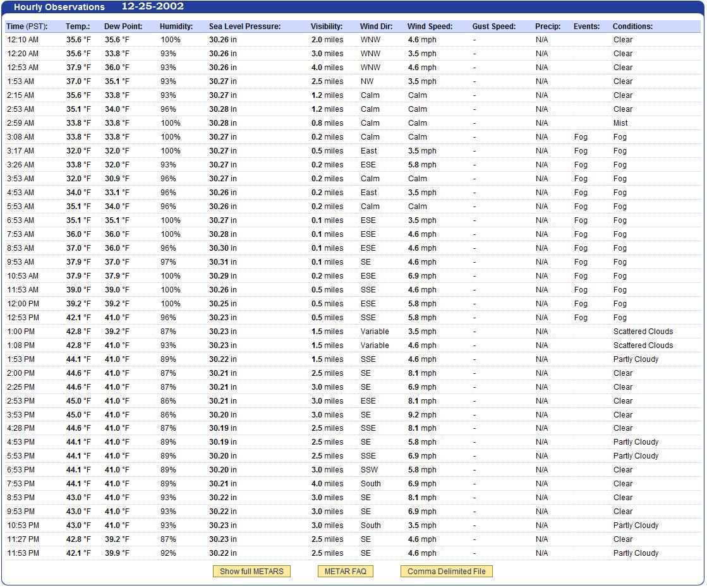Viewport: 707px width, 588px height.
Task: Select the 3:08 AM time cell
Action: coord(21,137)
